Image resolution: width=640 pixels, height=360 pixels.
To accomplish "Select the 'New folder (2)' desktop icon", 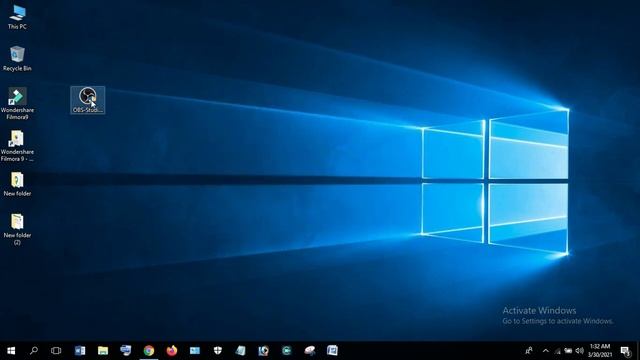I will (x=17, y=229).
